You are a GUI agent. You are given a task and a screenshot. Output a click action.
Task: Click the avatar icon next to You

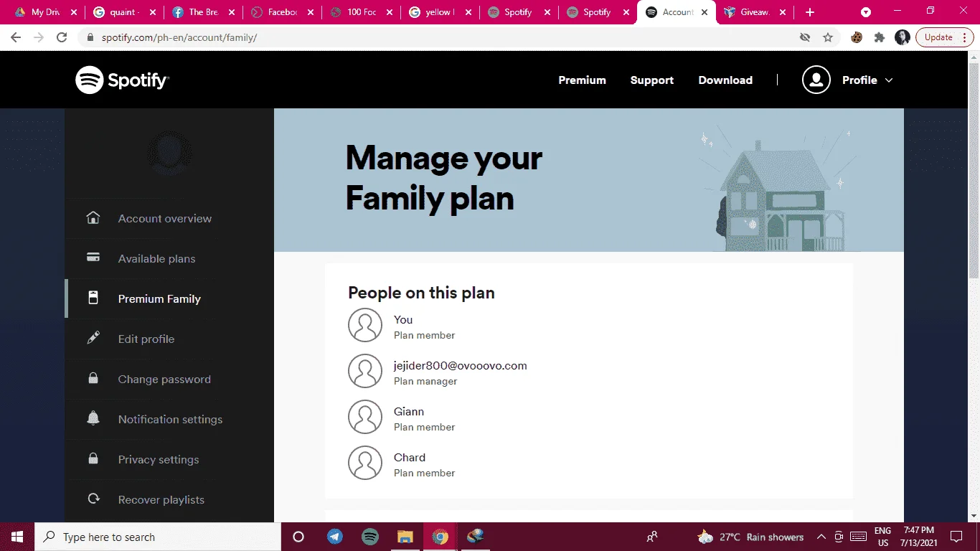365,325
